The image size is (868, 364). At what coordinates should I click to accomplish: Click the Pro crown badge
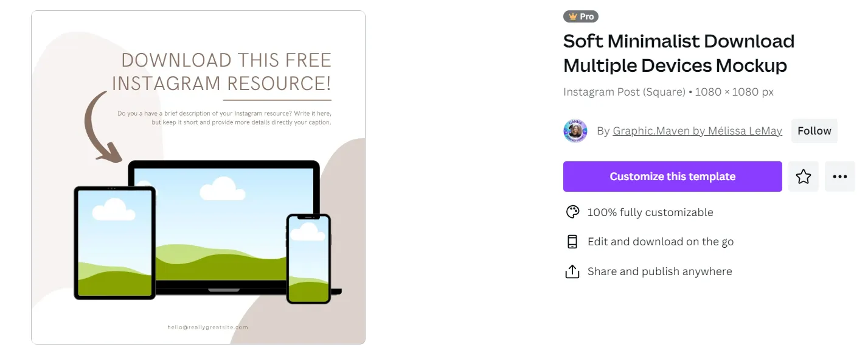[x=581, y=16]
